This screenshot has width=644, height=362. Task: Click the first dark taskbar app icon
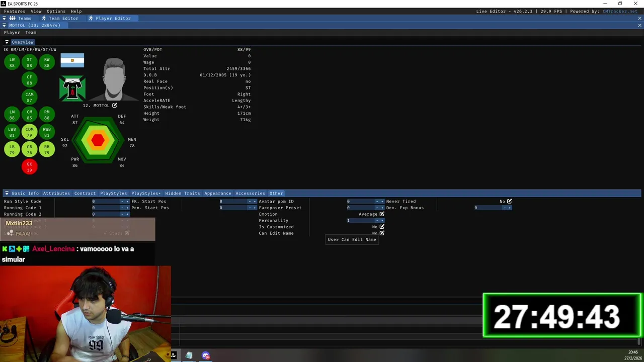(x=174, y=355)
